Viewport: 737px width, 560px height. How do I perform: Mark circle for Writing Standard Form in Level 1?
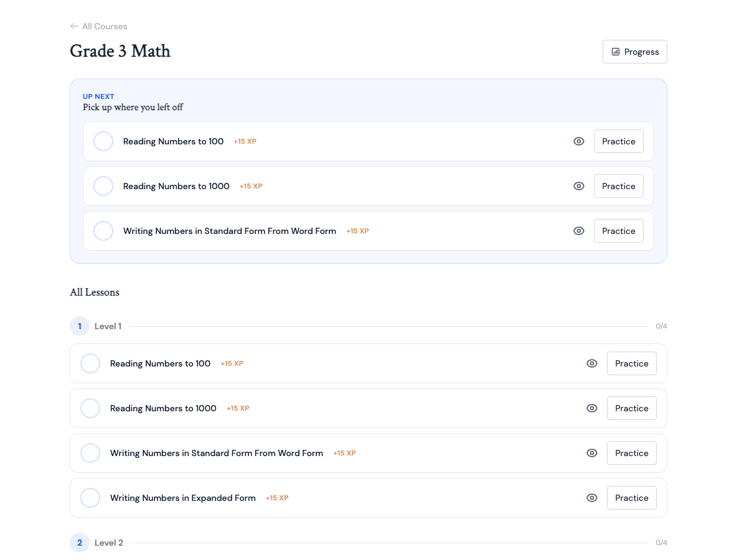pyautogui.click(x=90, y=453)
